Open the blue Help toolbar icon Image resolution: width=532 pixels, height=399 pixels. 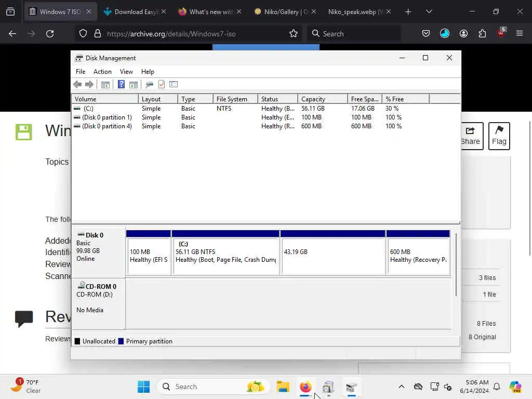click(x=121, y=84)
